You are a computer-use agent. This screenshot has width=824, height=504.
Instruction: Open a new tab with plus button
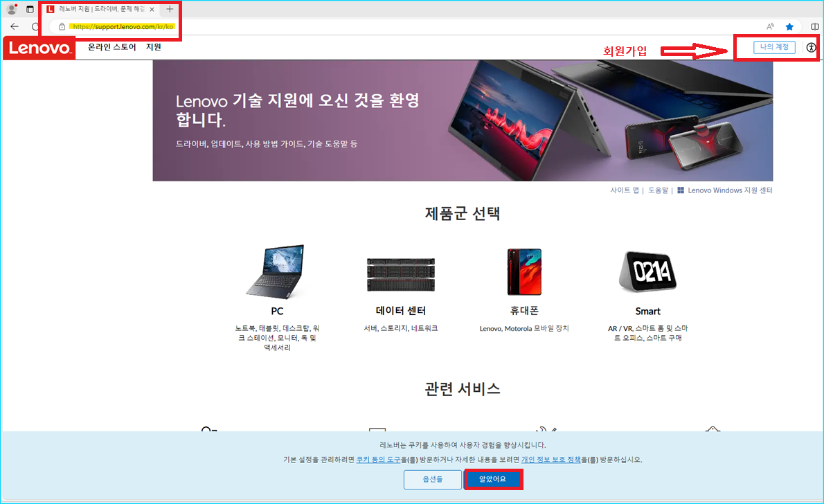coord(170,9)
